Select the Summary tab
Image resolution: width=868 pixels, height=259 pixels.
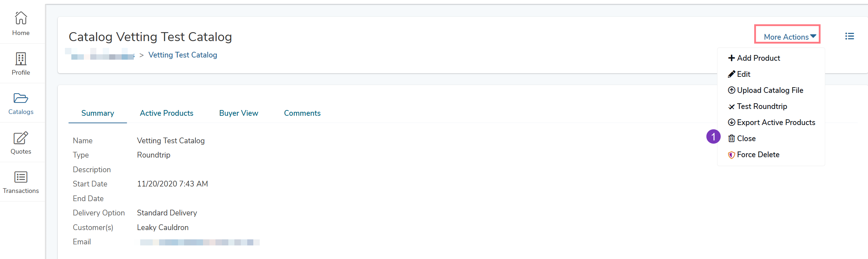(x=98, y=113)
